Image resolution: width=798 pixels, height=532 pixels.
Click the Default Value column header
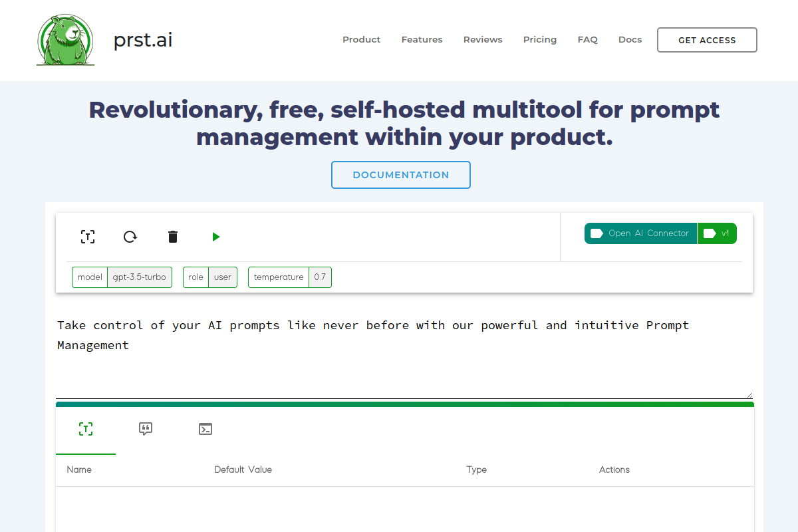pyautogui.click(x=243, y=469)
